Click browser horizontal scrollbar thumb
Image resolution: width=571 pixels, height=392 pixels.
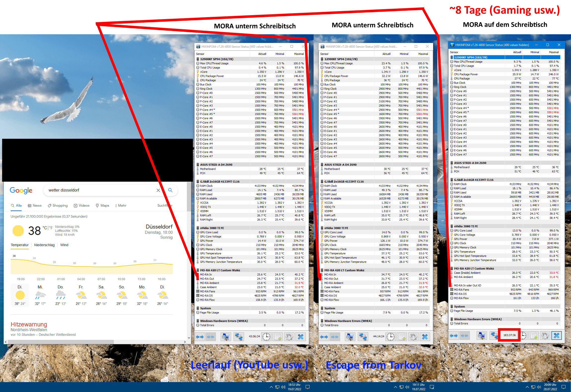tap(61, 342)
